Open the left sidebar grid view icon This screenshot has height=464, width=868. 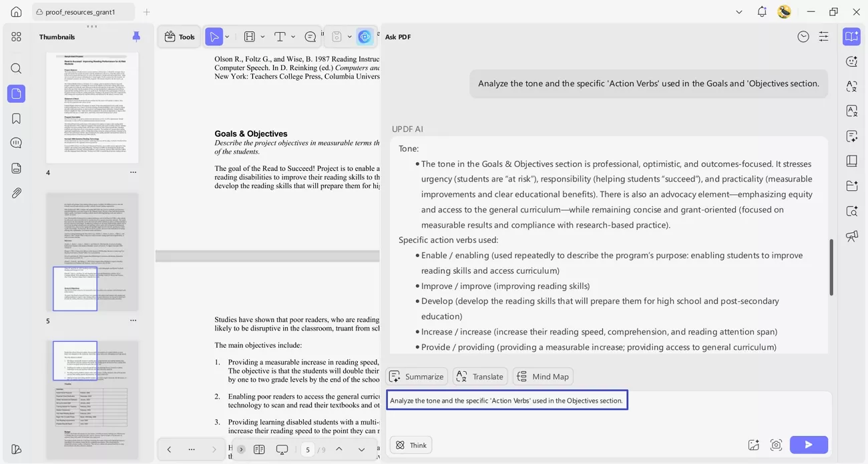coord(16,37)
